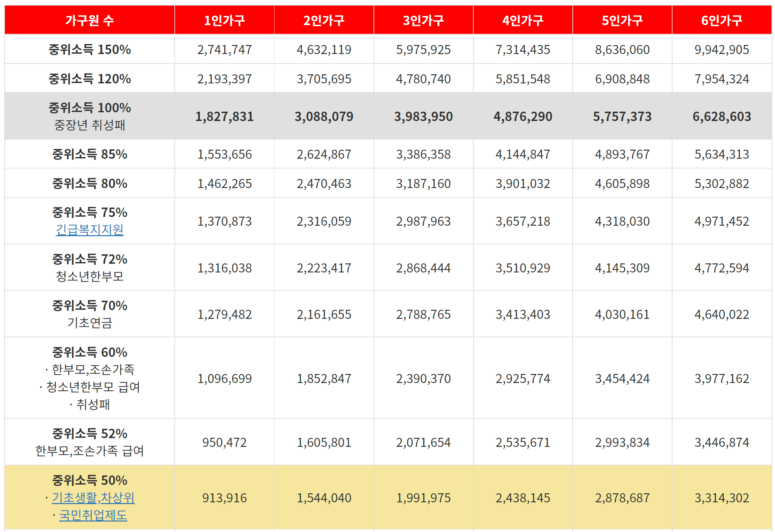Click the value 1,827,831 in the 100% row
The image size is (775, 532).
[x=224, y=117]
